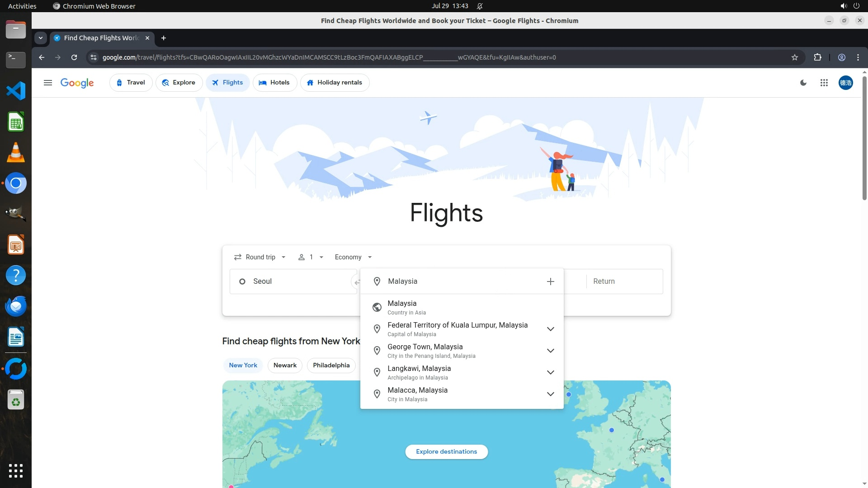Viewport: 868px width, 488px height.
Task: Click the Return date field
Action: pyautogui.click(x=624, y=282)
